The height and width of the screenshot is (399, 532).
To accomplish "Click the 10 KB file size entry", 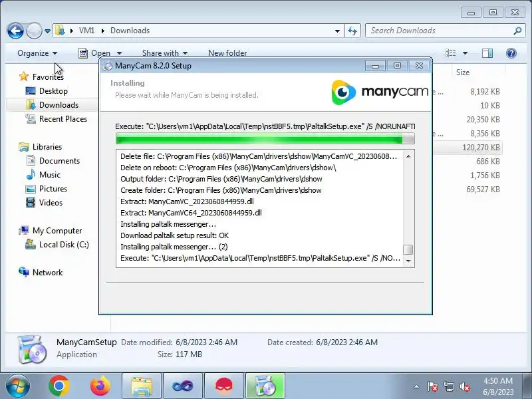I will coord(490,106).
